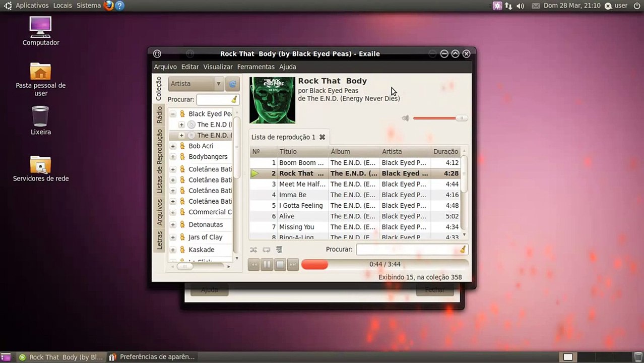This screenshot has height=363, width=644.
Task: Expand the Detonautas artist node
Action: pos(173,225)
